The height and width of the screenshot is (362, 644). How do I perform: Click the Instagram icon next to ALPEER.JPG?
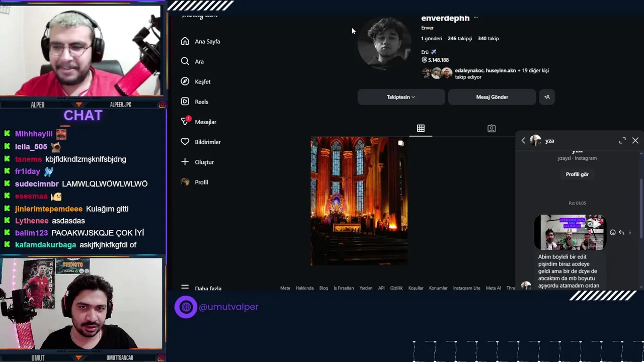click(x=162, y=105)
